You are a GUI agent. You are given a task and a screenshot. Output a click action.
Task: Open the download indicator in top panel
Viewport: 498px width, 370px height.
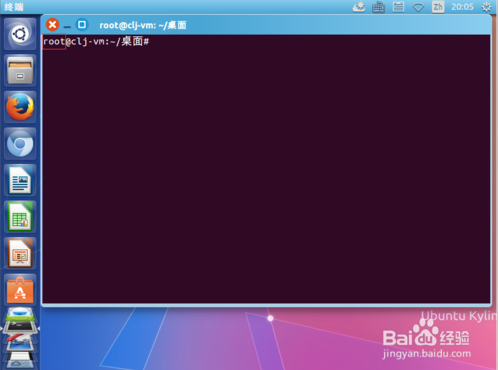click(x=359, y=7)
